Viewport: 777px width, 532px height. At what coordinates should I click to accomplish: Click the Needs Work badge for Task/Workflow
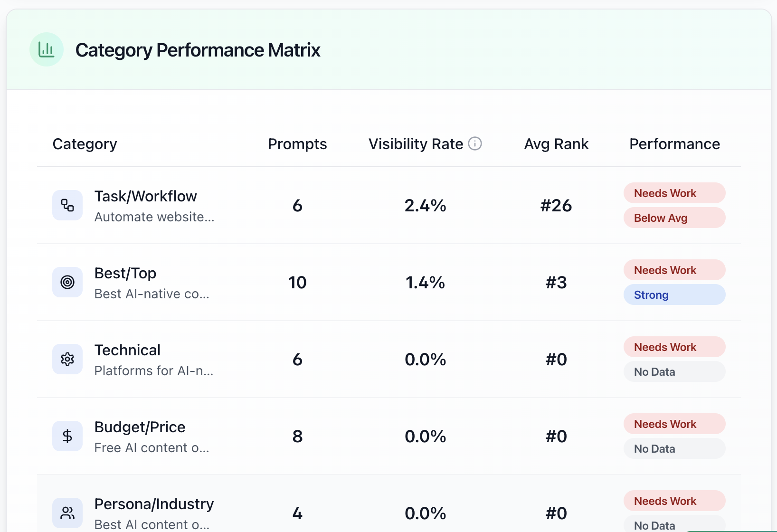674,193
